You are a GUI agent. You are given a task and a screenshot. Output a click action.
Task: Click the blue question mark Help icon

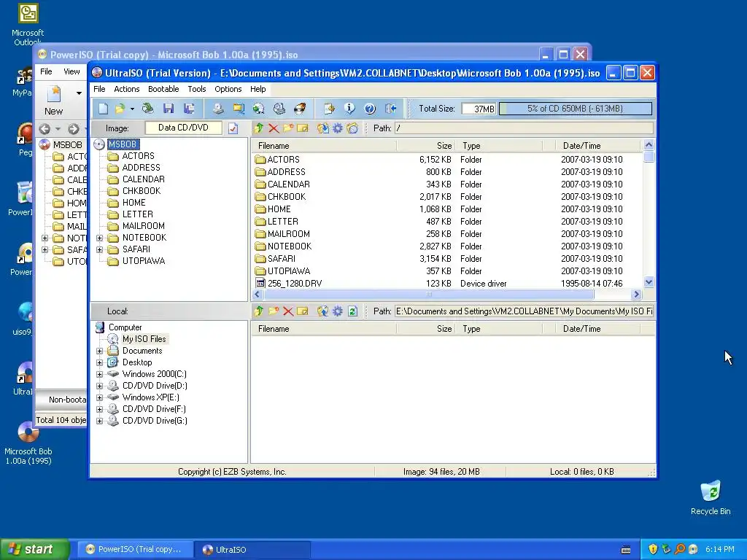tap(370, 109)
